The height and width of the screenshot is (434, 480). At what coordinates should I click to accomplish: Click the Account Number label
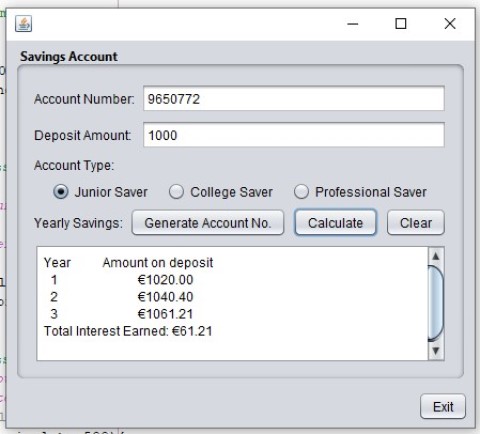point(84,99)
